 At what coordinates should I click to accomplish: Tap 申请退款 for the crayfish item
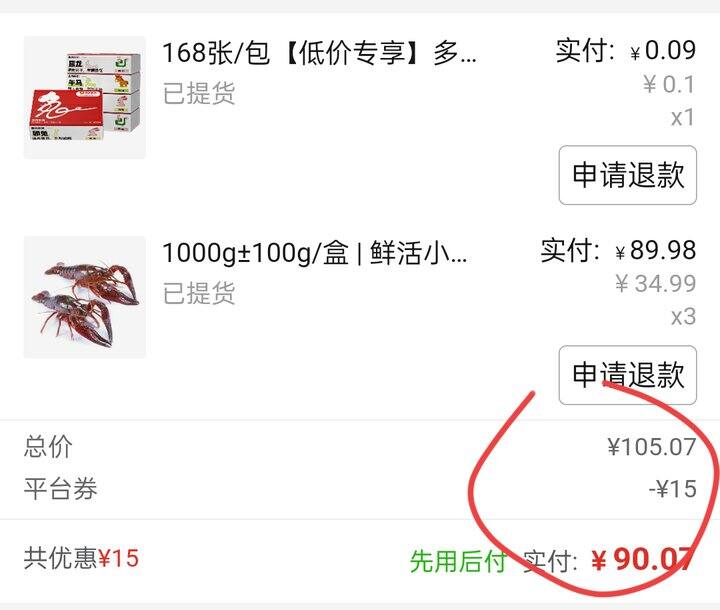point(628,375)
